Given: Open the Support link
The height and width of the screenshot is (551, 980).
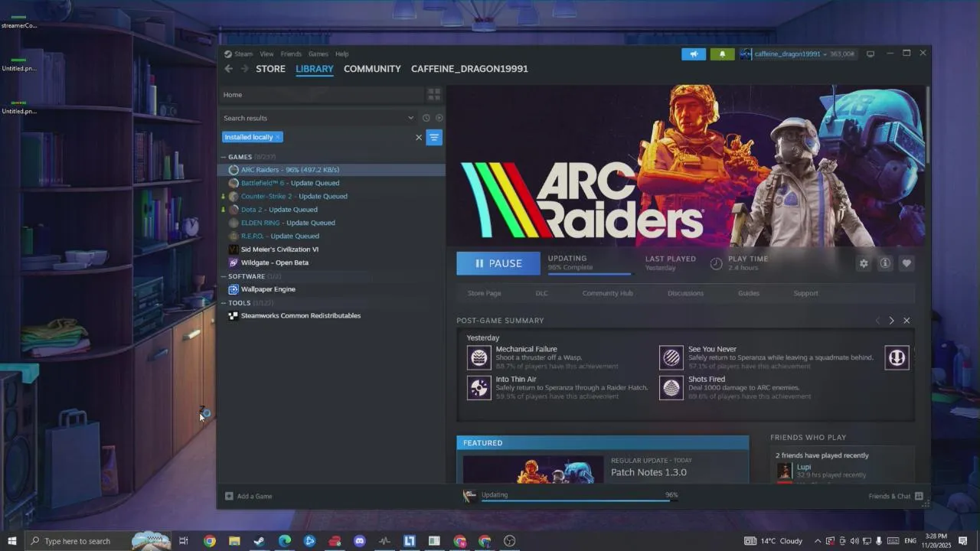Looking at the screenshot, I should click(805, 293).
